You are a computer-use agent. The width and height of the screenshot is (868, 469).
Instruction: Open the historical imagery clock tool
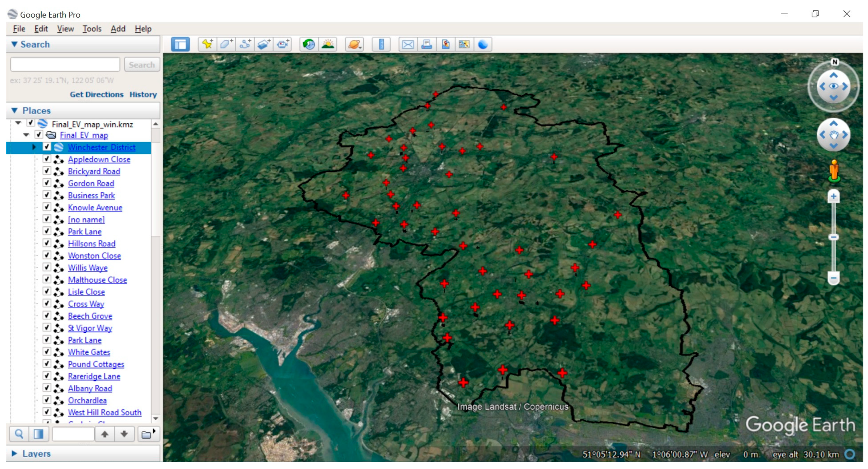click(309, 44)
